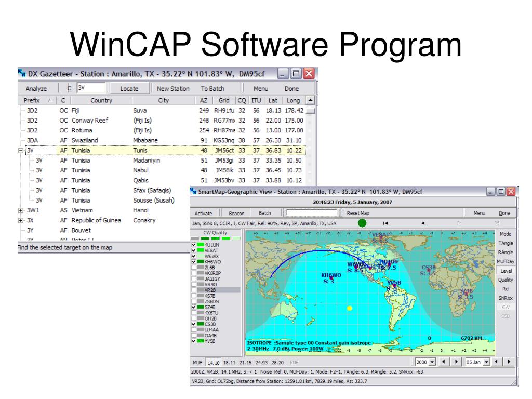Select the 18.11 frequency tab
Image resolution: width=532 pixels, height=399 pixels.
coord(229,362)
